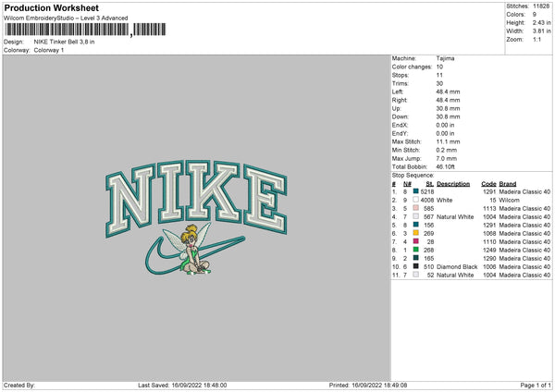Image resolution: width=555 pixels, height=392 pixels.
Task: Click the stitch count 4008 in row 2
Action: (427, 201)
